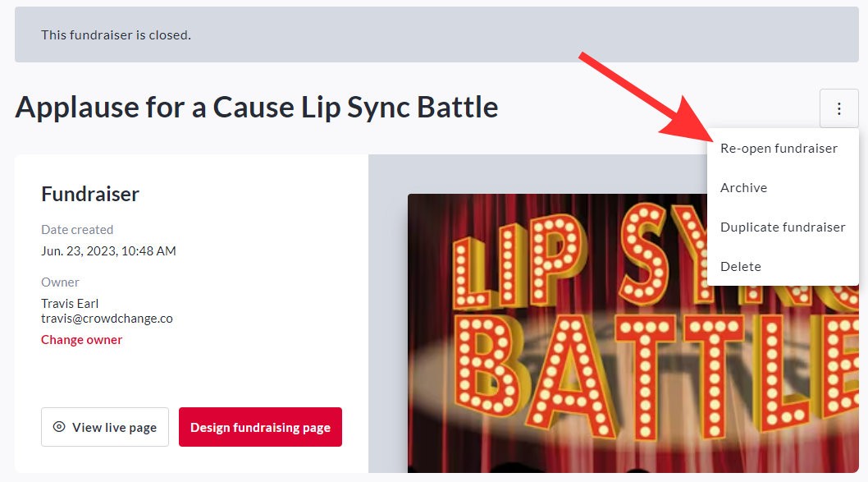The width and height of the screenshot is (868, 482).
Task: Open the three-dot more options menu
Action: coord(838,108)
